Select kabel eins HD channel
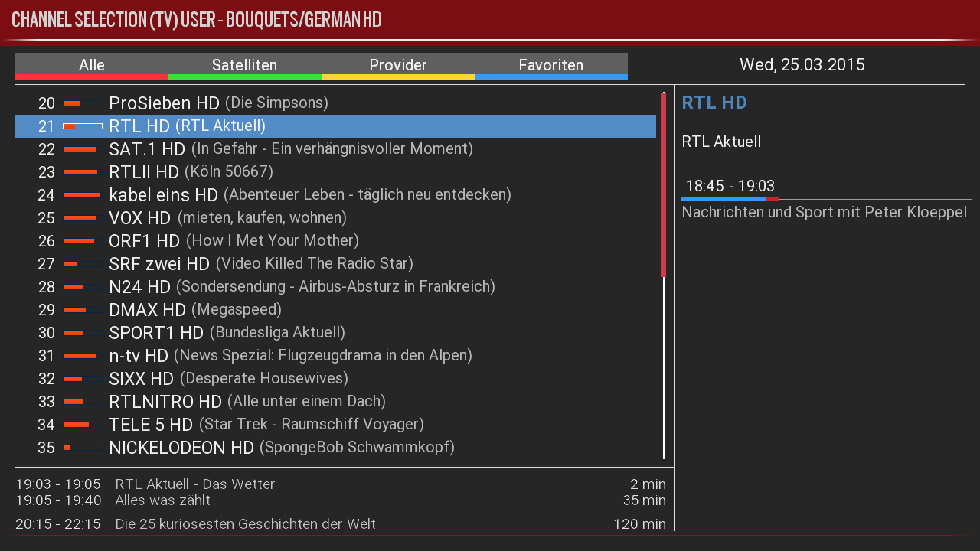Viewport: 980px width, 551px height. (x=335, y=195)
